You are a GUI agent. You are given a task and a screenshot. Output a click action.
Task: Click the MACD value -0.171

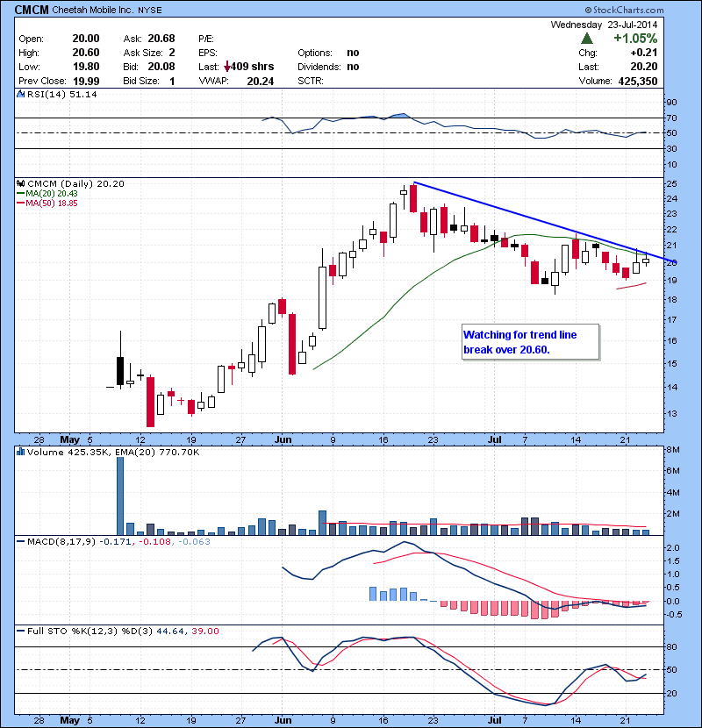[115, 541]
